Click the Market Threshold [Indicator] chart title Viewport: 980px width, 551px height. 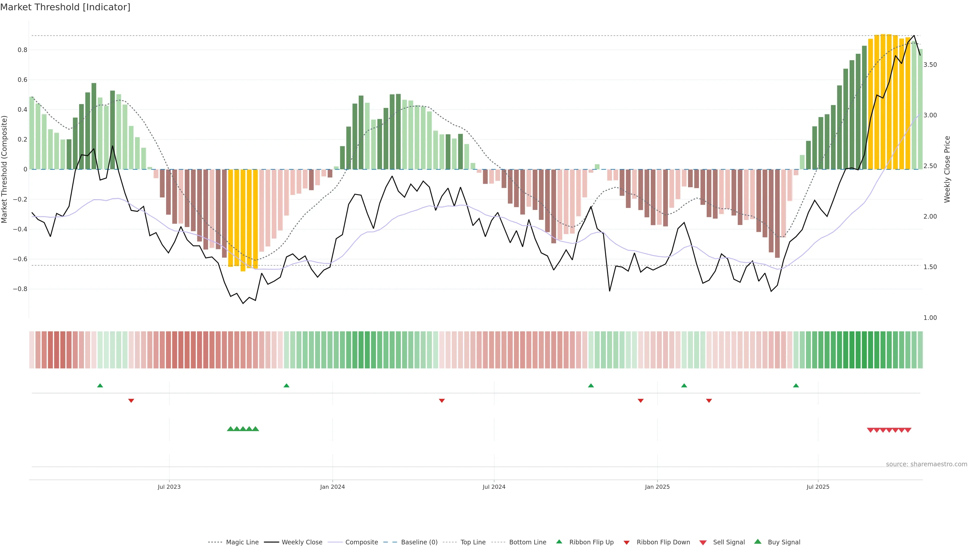[65, 7]
